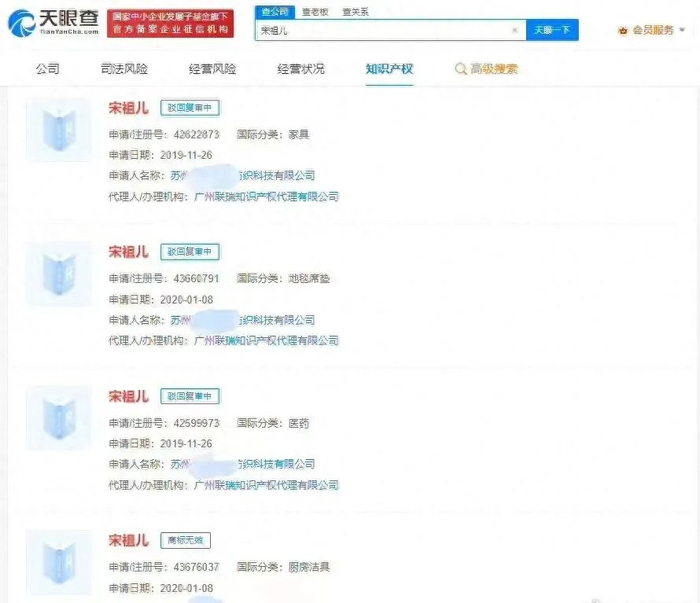Screen dimensions: 700x603
Task: Open the 地毯席垫 trademark book icon
Action: [x=59, y=274]
